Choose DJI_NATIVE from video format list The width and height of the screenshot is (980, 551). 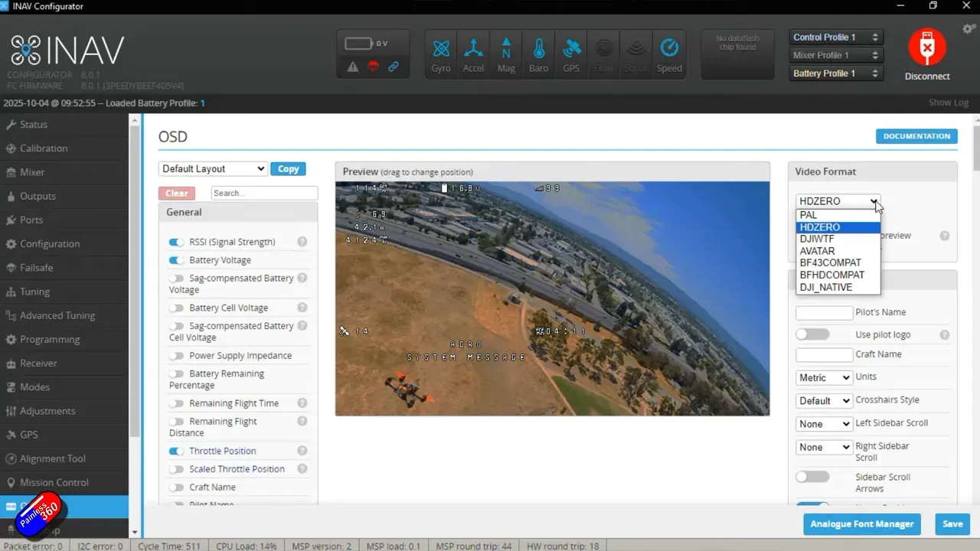click(825, 287)
